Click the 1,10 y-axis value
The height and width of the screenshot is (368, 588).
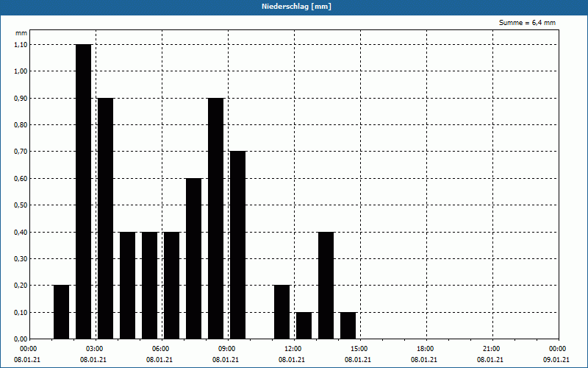[21, 45]
